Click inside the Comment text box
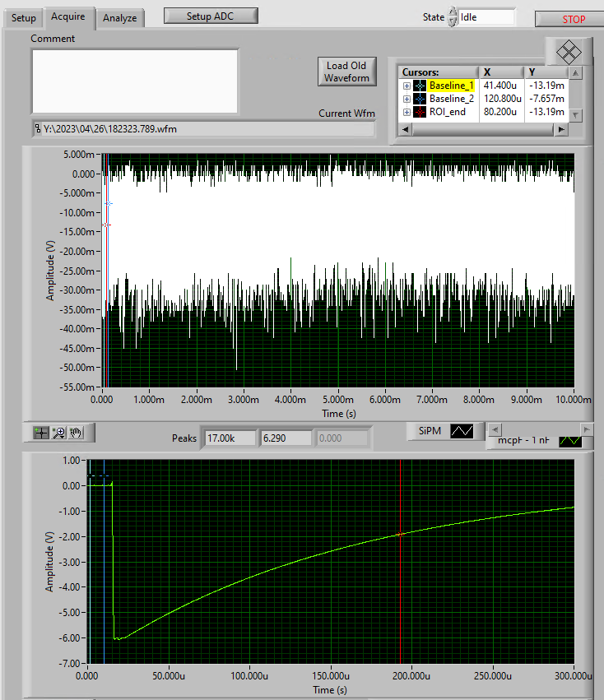 point(135,81)
